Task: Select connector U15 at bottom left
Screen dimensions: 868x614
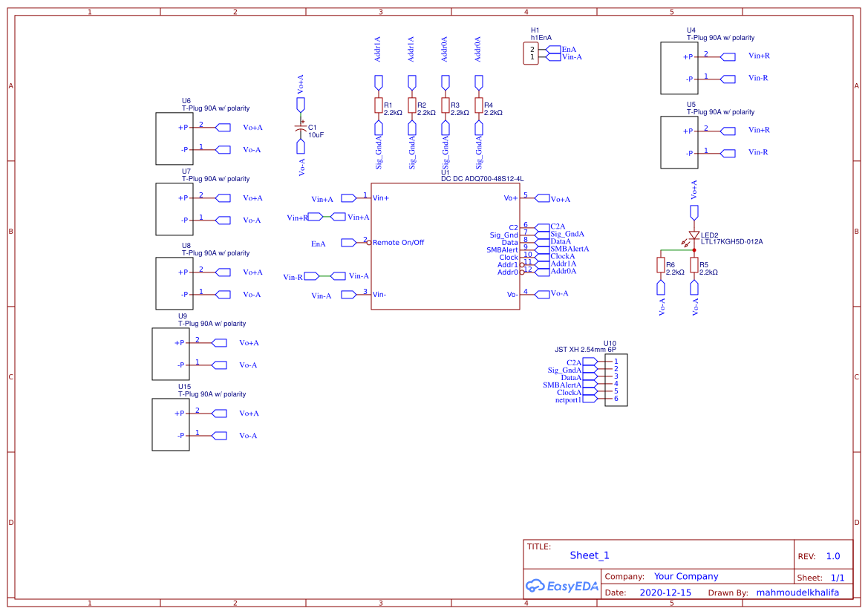Action: [x=169, y=424]
